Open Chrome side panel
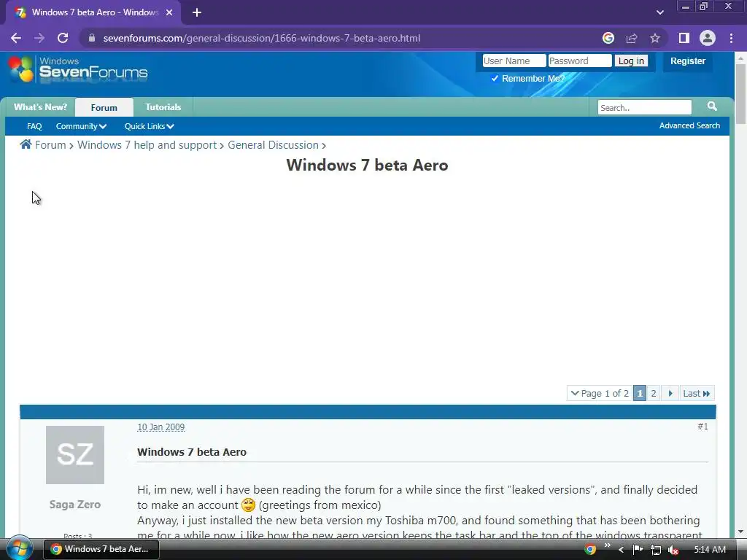747x560 pixels. tap(684, 38)
